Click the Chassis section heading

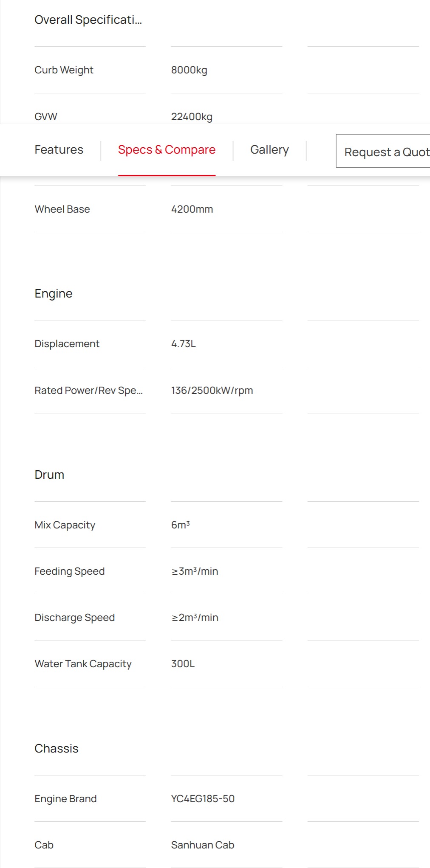pyautogui.click(x=57, y=749)
